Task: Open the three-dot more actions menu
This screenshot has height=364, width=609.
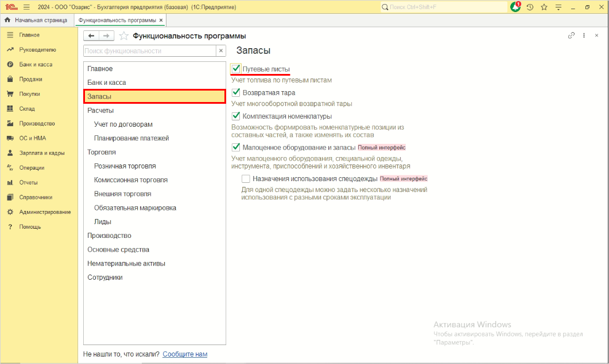Action: [x=584, y=36]
